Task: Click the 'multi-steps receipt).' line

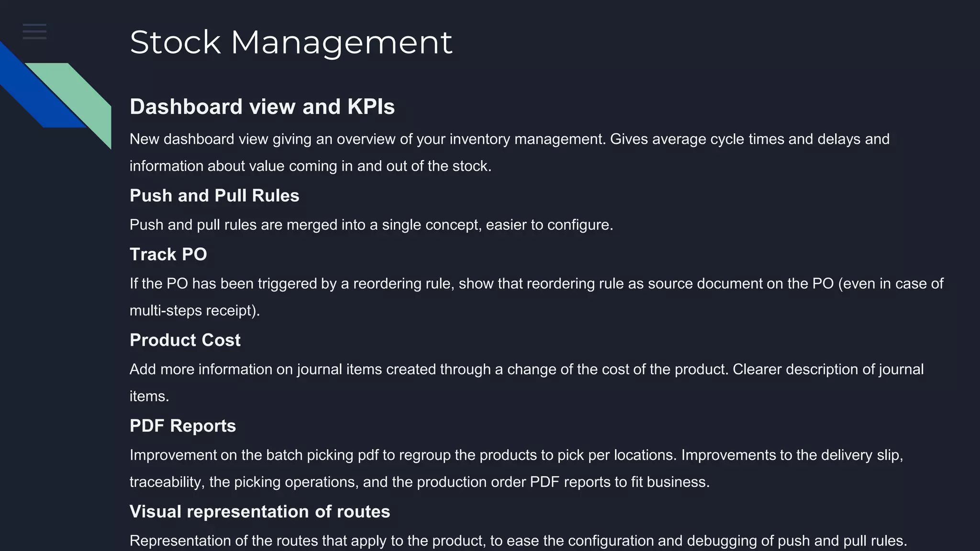Action: (195, 310)
